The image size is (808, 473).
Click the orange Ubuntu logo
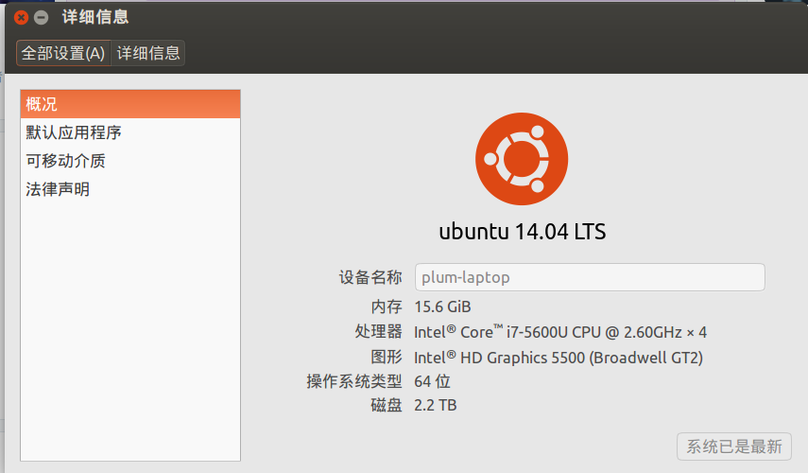(x=522, y=158)
